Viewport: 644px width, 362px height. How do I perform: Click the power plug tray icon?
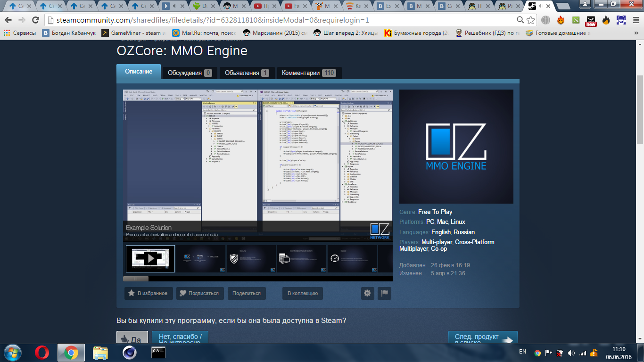[x=560, y=353]
